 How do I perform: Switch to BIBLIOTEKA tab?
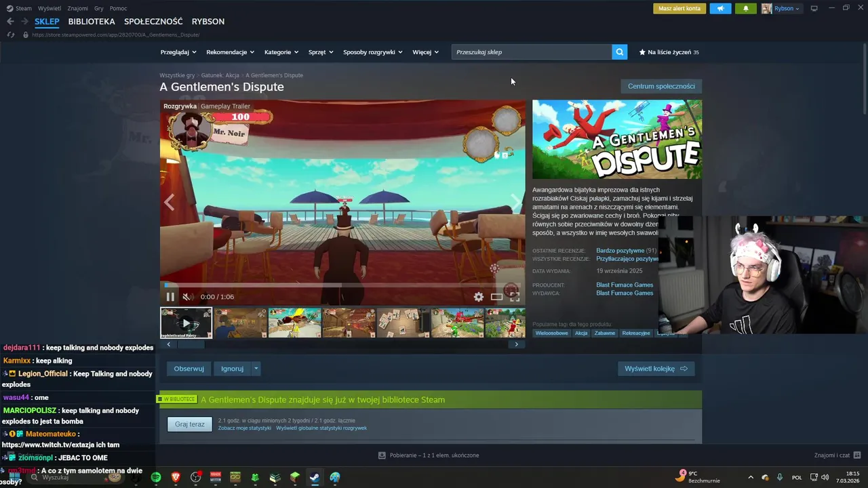(x=92, y=22)
